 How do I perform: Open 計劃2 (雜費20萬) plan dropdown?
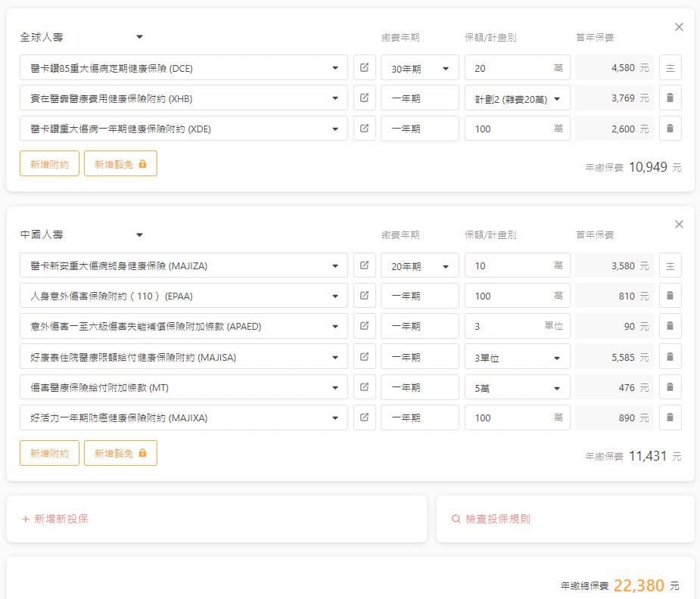pyautogui.click(x=517, y=98)
